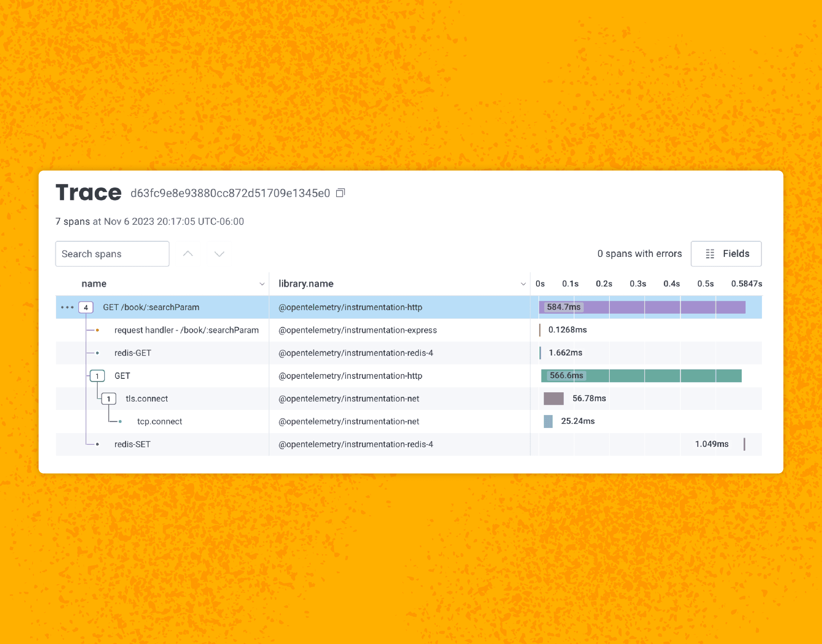The image size is (822, 644).
Task: Select the tcp.connect span row
Action: pos(160,422)
